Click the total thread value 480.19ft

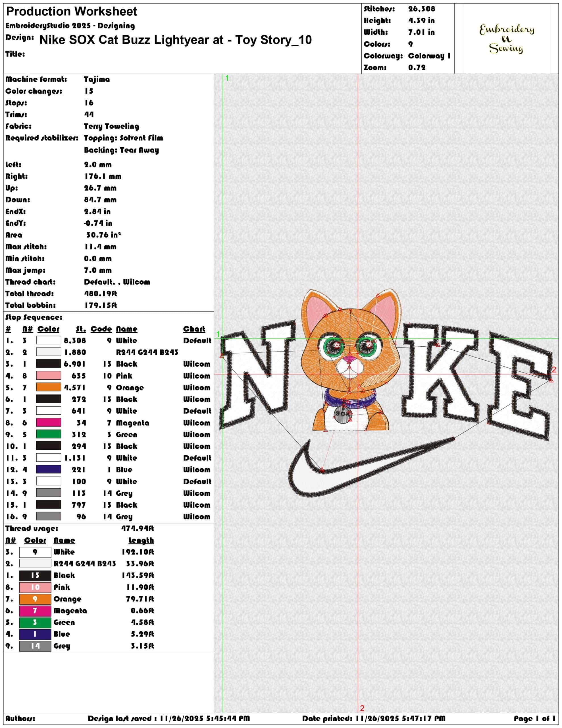point(101,294)
